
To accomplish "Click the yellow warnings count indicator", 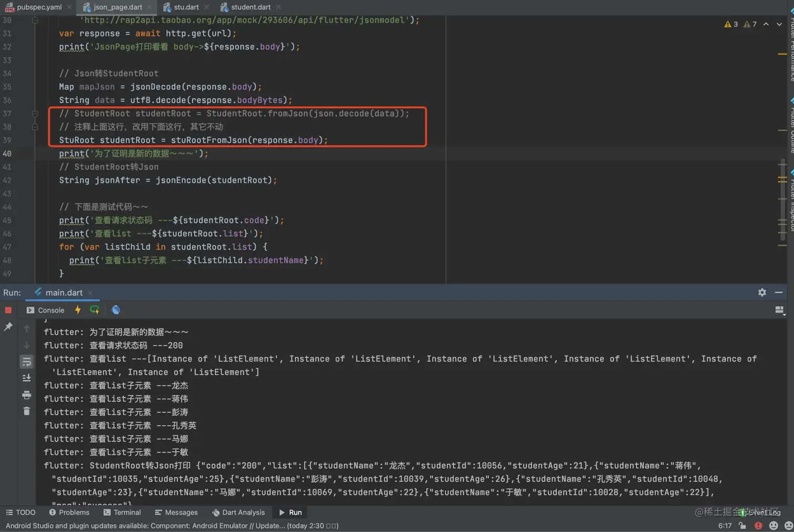I will [x=731, y=24].
